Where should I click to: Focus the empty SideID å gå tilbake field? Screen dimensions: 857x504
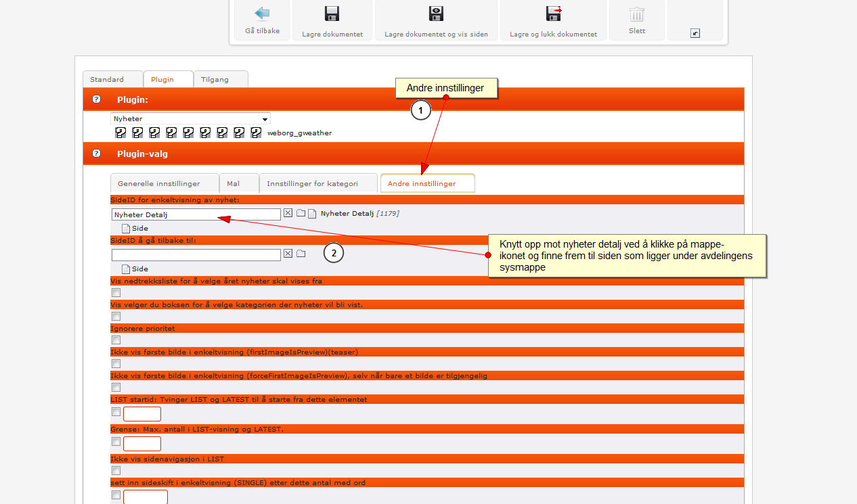point(196,254)
